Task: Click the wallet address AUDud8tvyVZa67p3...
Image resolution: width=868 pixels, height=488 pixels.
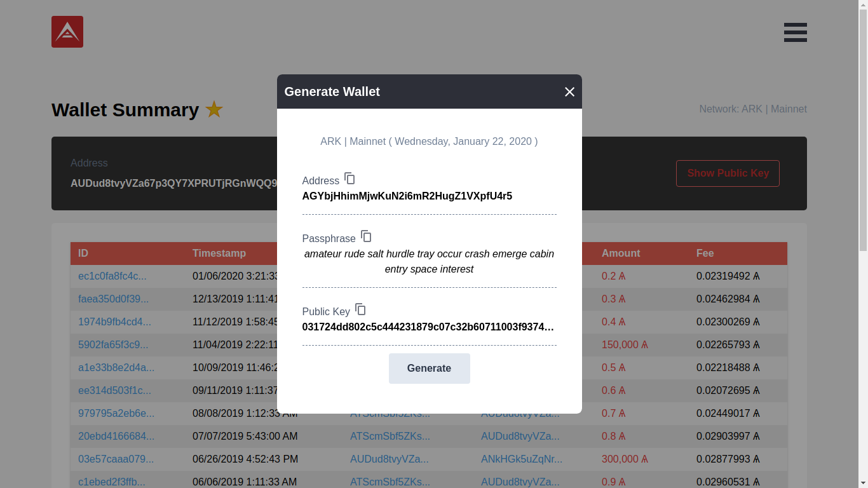Action: coord(173,184)
